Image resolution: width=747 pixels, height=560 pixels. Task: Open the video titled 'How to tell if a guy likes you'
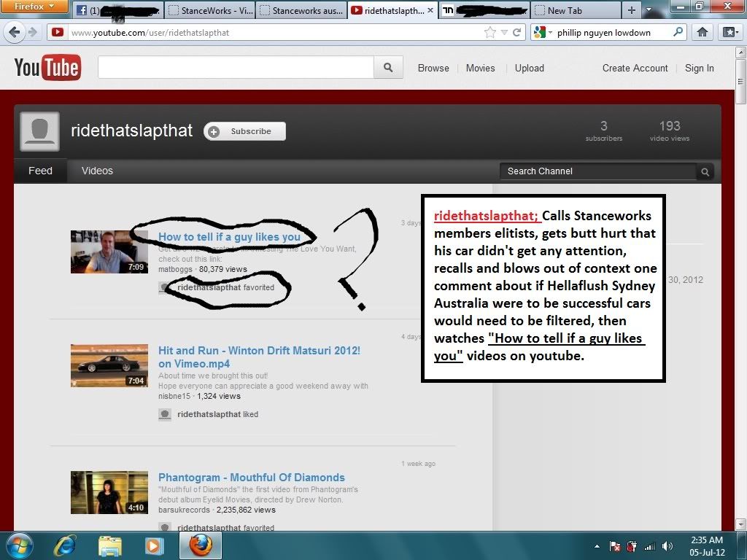click(229, 237)
